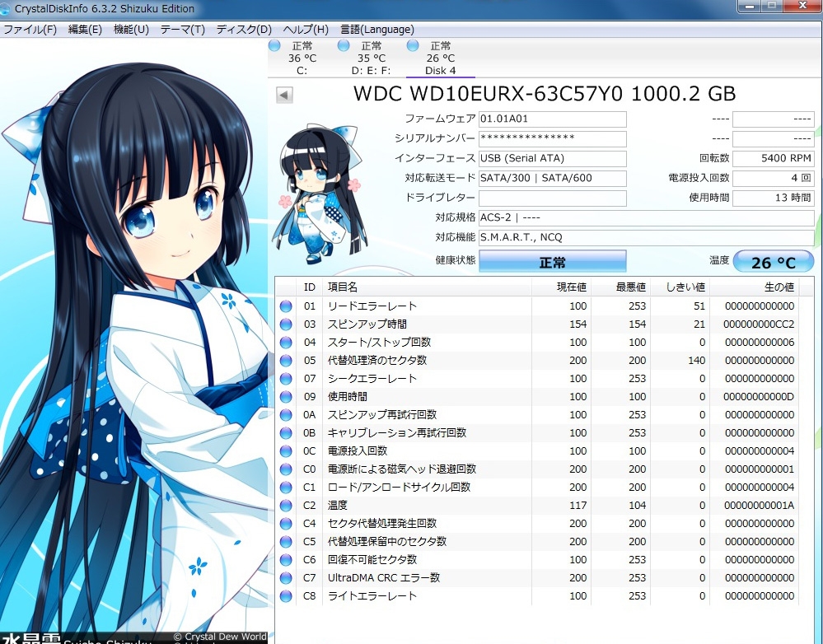Click status orb for ID C0 row

(286, 469)
